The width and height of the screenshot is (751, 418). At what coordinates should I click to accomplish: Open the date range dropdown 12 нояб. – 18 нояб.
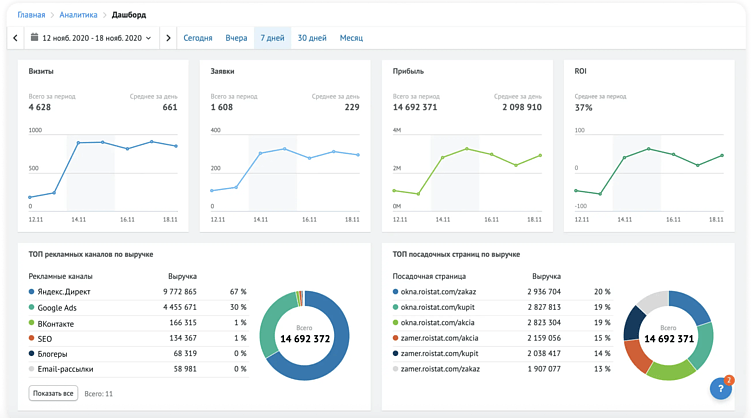[91, 38]
